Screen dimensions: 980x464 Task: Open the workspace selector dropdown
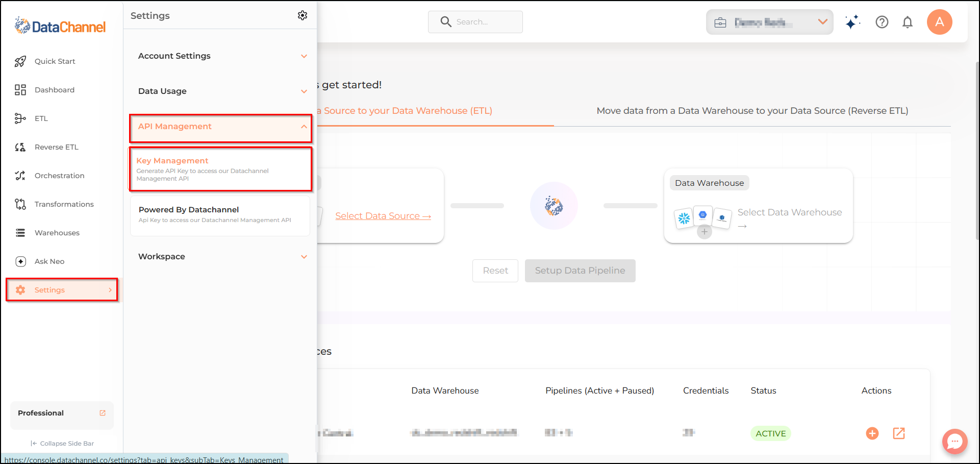coord(769,22)
